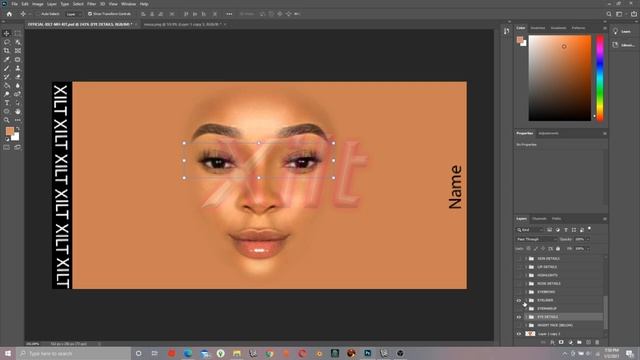Enable the Auto-Select checkbox
Screen dimensions: 640x360
[x=38, y=14]
